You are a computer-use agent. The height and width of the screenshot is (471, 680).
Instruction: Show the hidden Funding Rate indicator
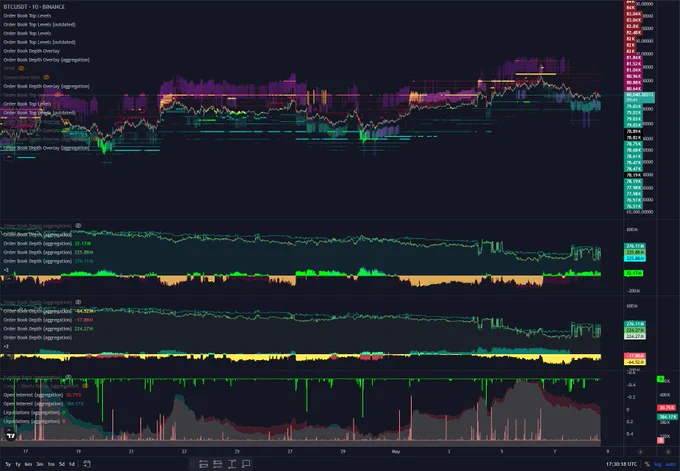[68, 377]
